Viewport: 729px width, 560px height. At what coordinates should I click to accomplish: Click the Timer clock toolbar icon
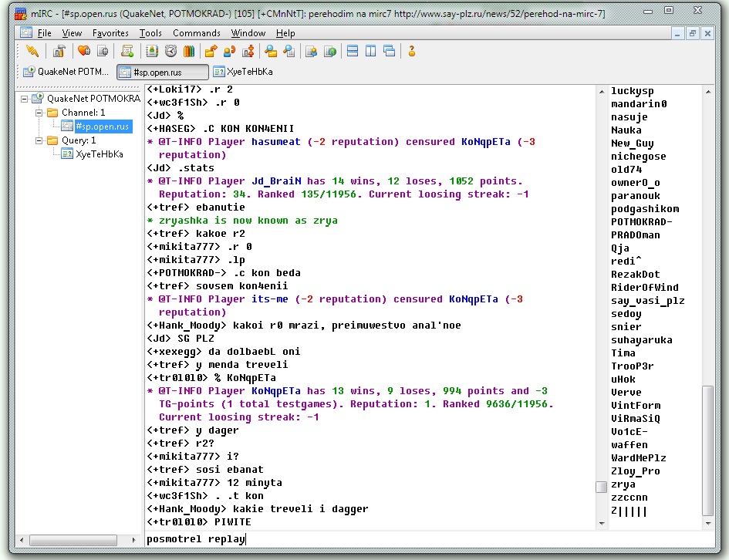coord(170,52)
